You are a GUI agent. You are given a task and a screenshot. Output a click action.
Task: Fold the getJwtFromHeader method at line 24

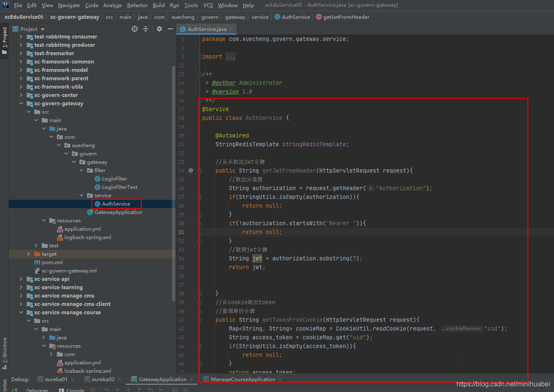coord(200,171)
